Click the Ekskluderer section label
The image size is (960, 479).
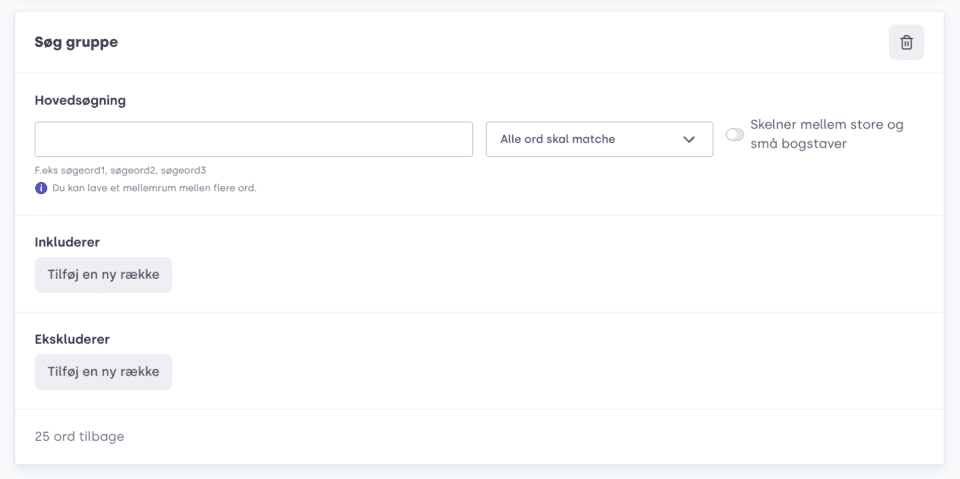72,339
